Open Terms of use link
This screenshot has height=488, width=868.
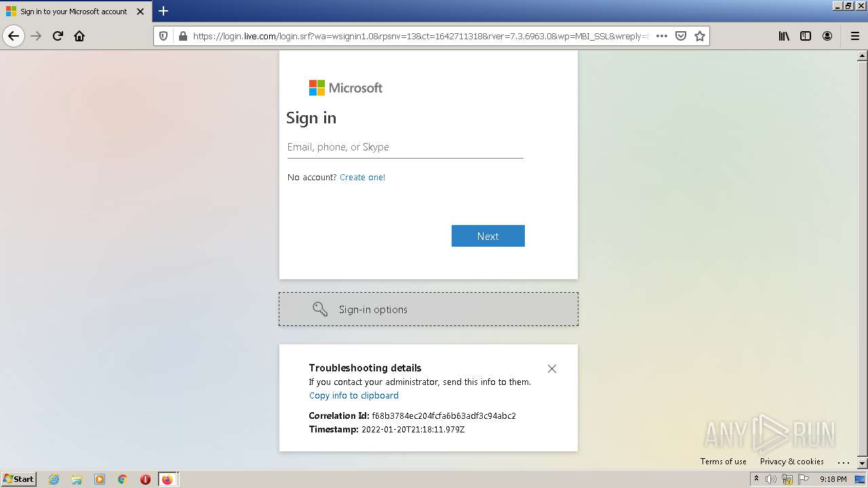tap(724, 462)
